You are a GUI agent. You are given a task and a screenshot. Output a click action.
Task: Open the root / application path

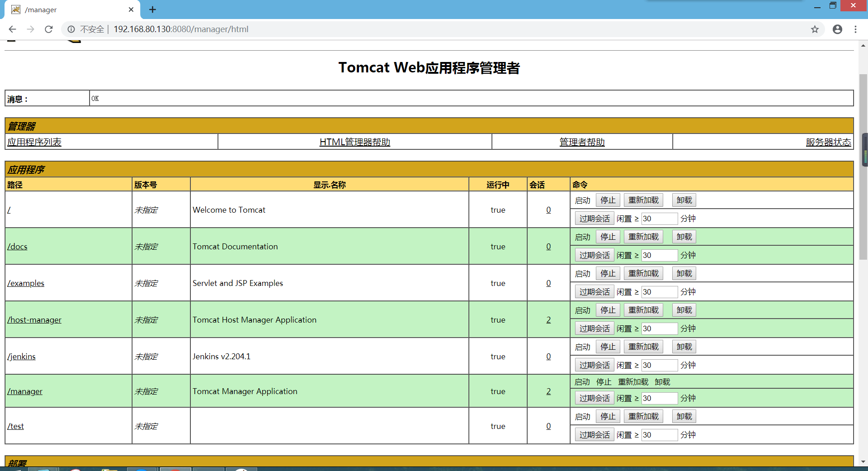pyautogui.click(x=9, y=210)
